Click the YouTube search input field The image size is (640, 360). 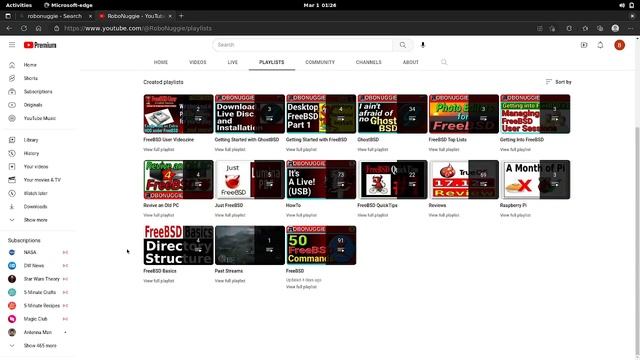click(303, 45)
